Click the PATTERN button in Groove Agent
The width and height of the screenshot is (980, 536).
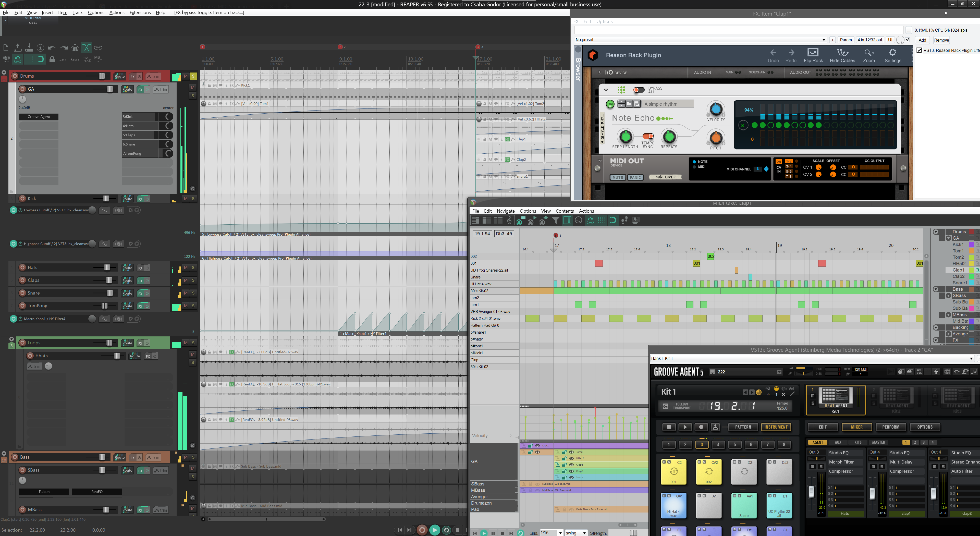[743, 427]
